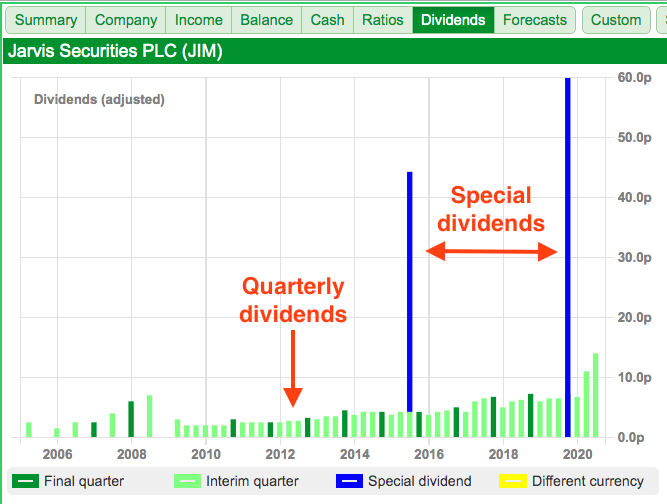Open the Custom tab
Screen dimensions: 667x504
[616, 20]
